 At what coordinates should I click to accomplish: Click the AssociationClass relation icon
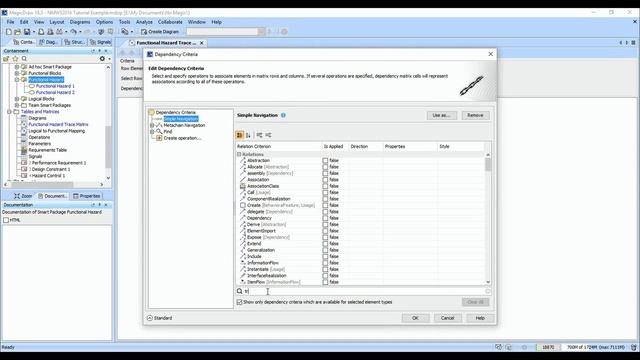pyautogui.click(x=243, y=186)
